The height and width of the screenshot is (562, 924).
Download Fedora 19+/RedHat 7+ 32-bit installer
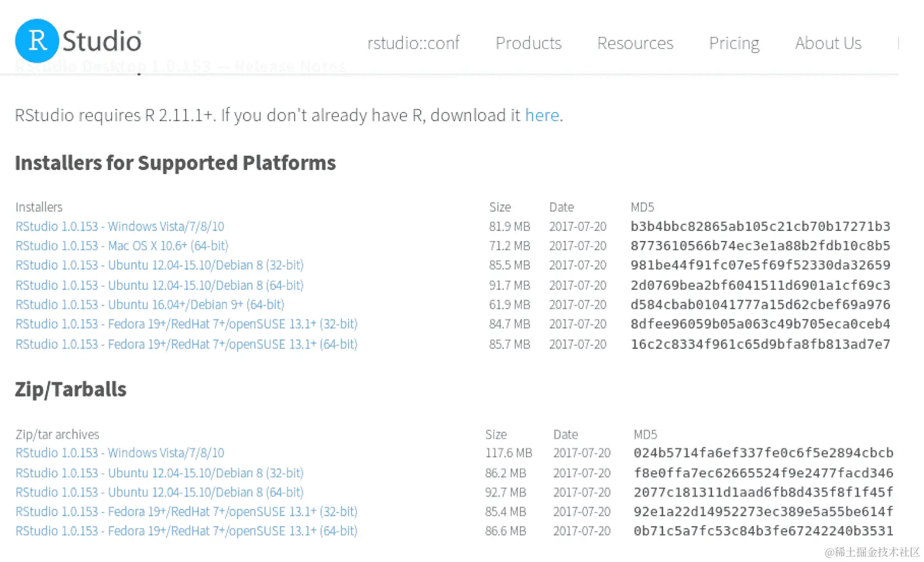186,324
